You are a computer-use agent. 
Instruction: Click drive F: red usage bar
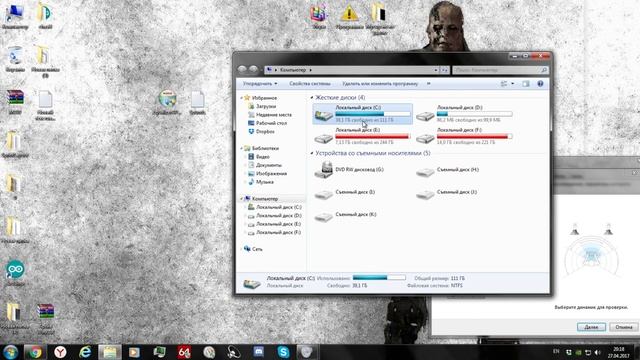click(474, 137)
